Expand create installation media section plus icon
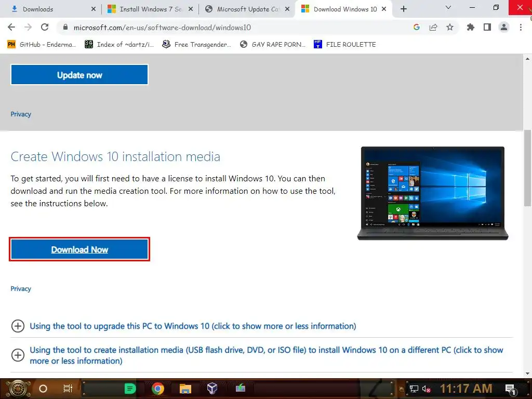 pyautogui.click(x=18, y=355)
